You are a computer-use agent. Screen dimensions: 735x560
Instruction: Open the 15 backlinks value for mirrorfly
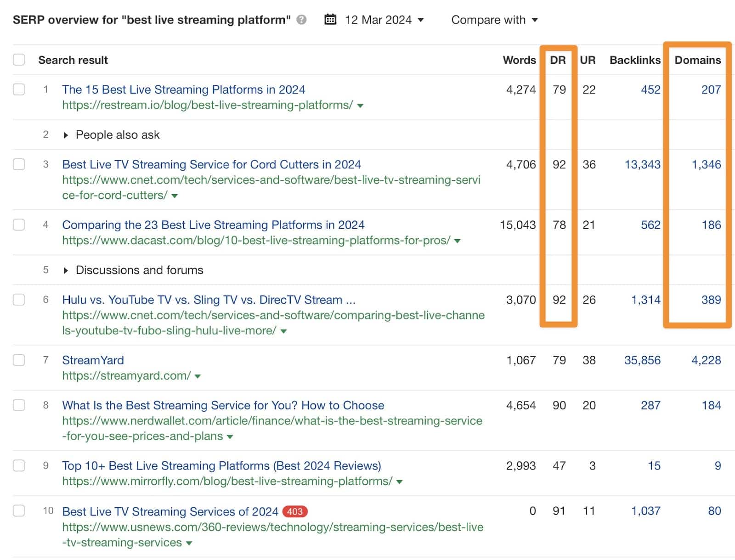pyautogui.click(x=654, y=466)
